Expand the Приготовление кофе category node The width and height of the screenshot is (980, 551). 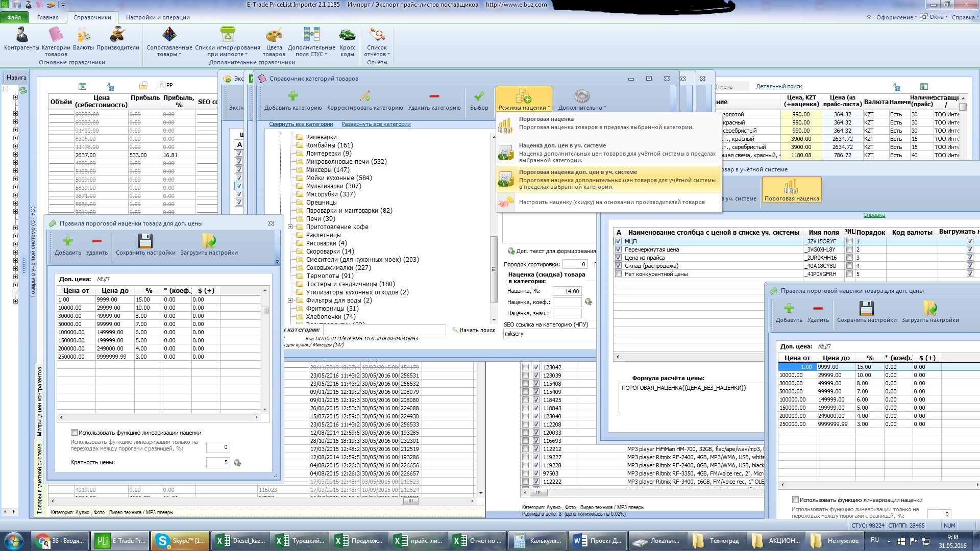click(290, 227)
